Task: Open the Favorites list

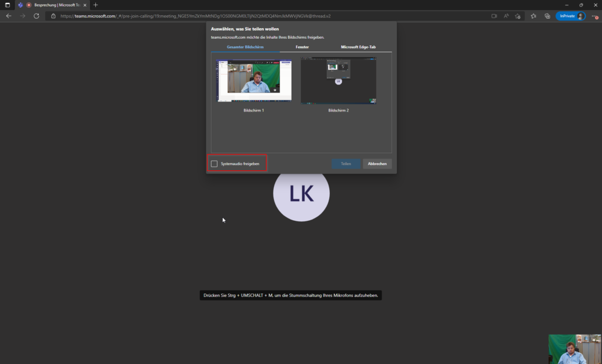Action: click(534, 16)
